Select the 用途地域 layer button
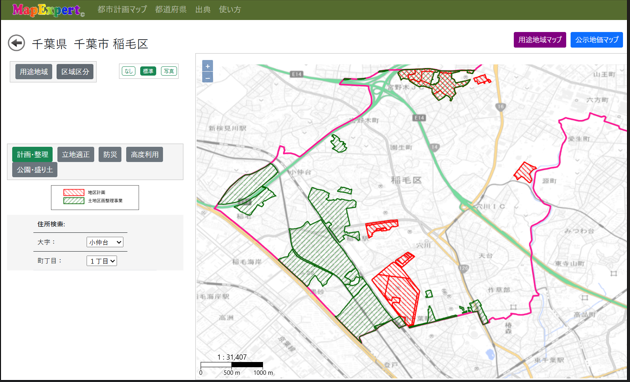630x382 pixels. [x=34, y=72]
